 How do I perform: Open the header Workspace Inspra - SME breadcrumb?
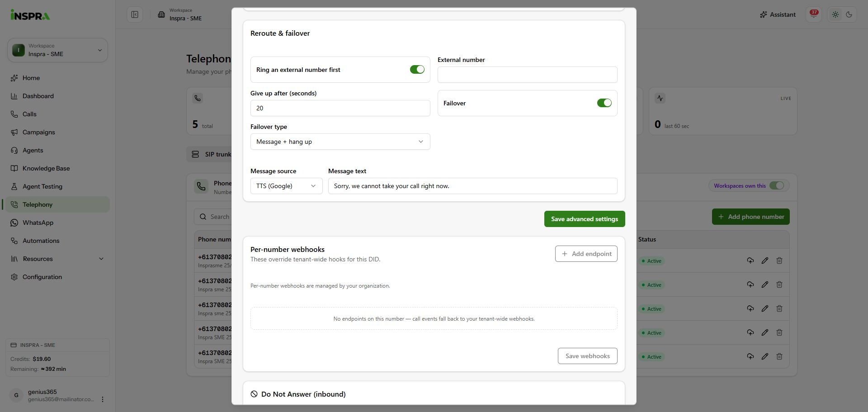(x=180, y=14)
